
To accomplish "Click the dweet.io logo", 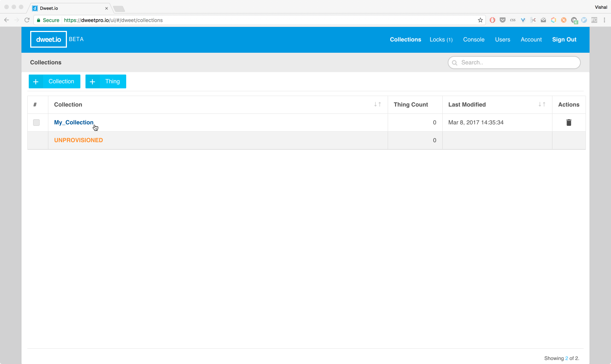I will (48, 39).
